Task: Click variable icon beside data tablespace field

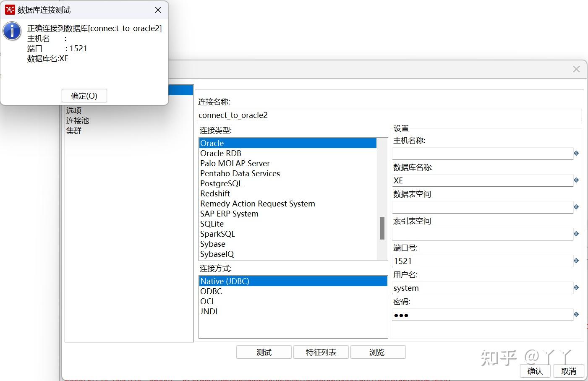Action: pyautogui.click(x=576, y=207)
